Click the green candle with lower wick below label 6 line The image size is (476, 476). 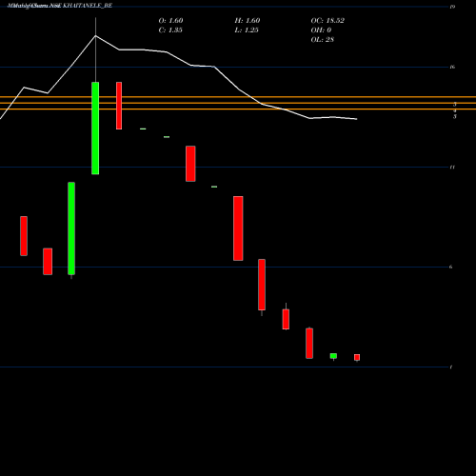tap(71, 228)
